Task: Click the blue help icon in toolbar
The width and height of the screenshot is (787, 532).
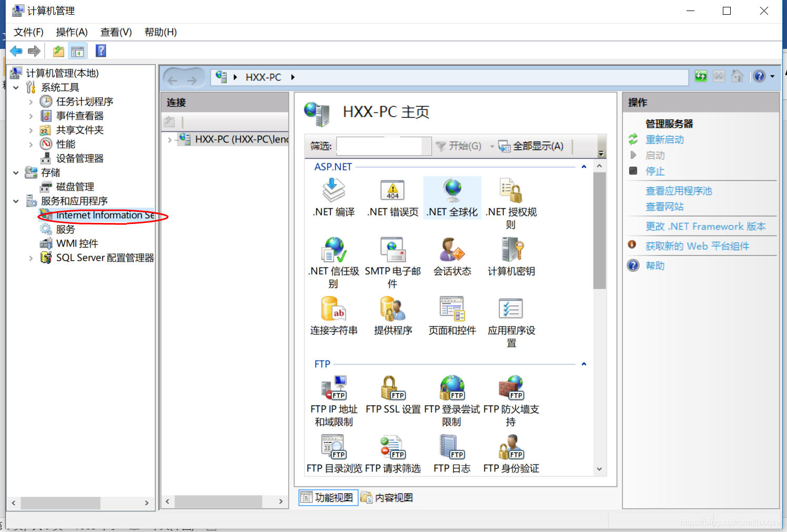Action: click(x=101, y=51)
